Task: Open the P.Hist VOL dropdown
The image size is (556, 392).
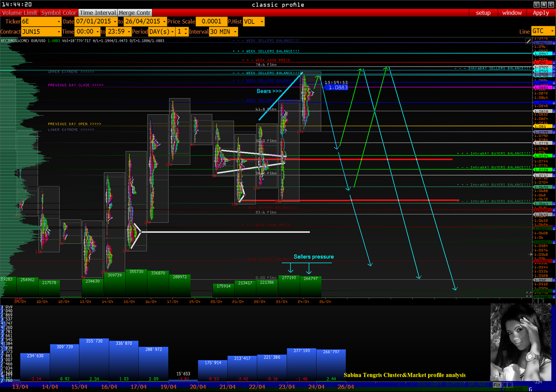Action: click(253, 21)
